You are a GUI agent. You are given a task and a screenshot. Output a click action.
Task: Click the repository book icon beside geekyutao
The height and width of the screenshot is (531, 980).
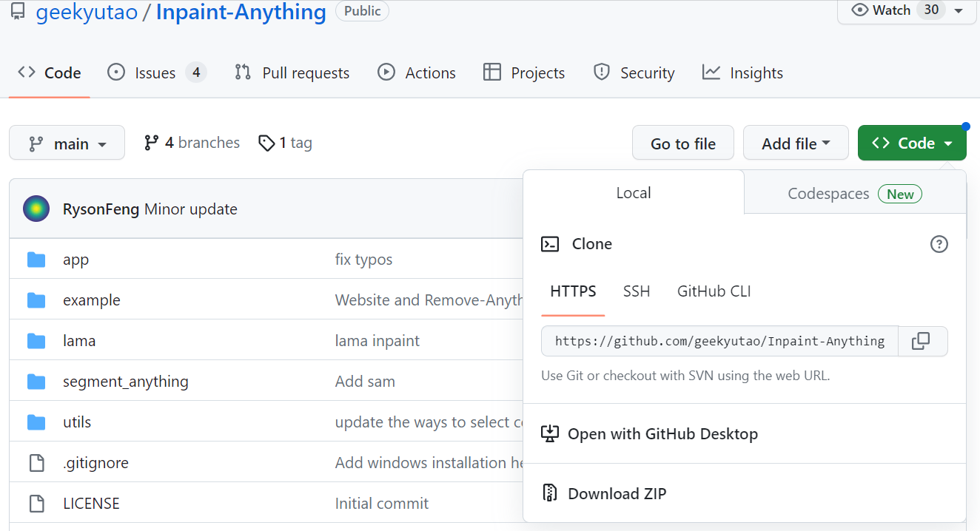tap(18, 12)
